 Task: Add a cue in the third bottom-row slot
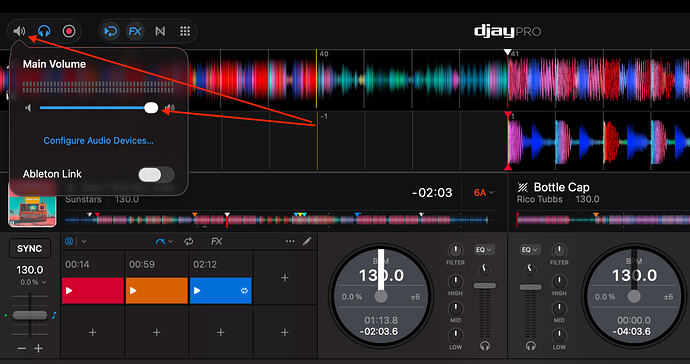tap(220, 332)
